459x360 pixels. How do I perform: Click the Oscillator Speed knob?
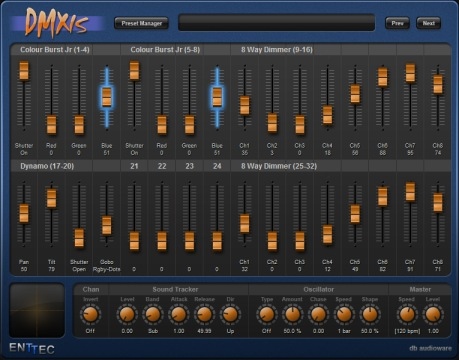tap(344, 315)
